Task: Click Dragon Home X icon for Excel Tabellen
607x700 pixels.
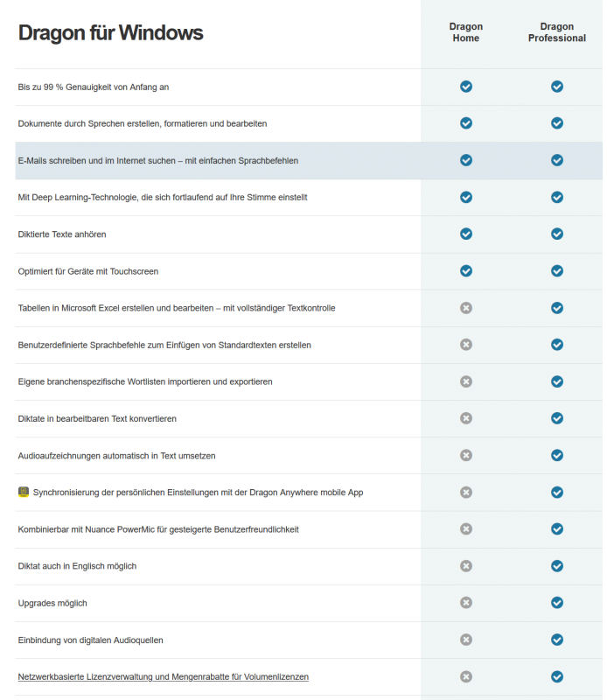Action: point(466,308)
